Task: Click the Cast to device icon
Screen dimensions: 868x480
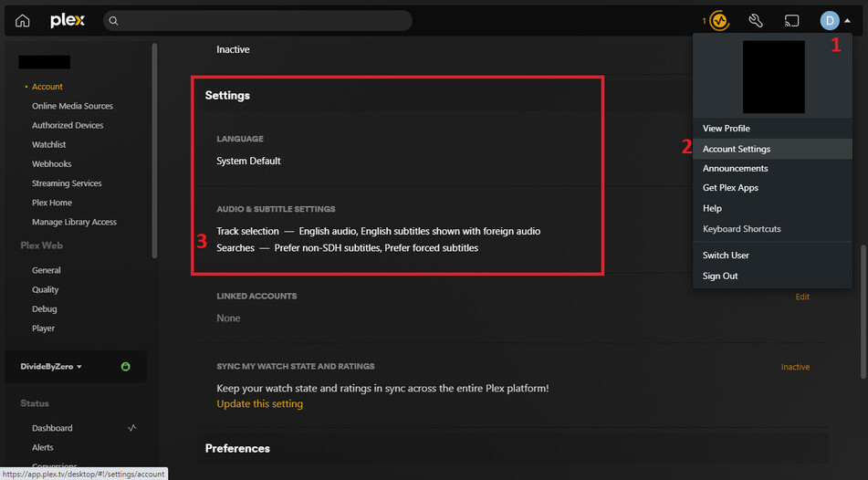Action: 791,20
